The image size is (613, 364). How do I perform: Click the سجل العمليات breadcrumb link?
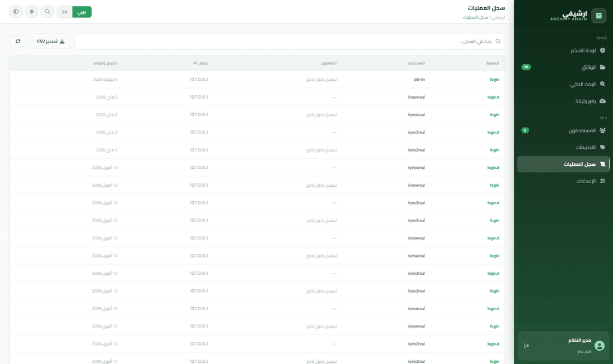[x=475, y=17]
